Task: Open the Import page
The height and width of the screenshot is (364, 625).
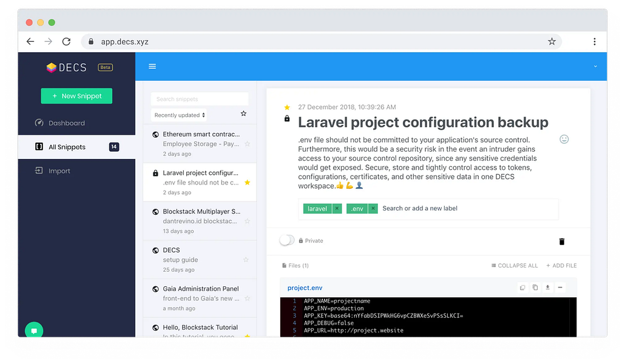Action: pyautogui.click(x=53, y=170)
